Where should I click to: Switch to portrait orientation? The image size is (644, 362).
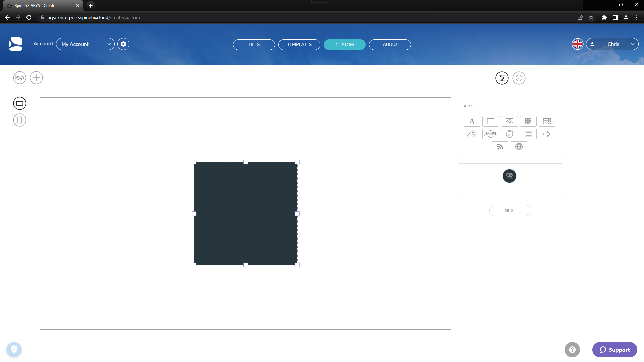[x=19, y=120]
